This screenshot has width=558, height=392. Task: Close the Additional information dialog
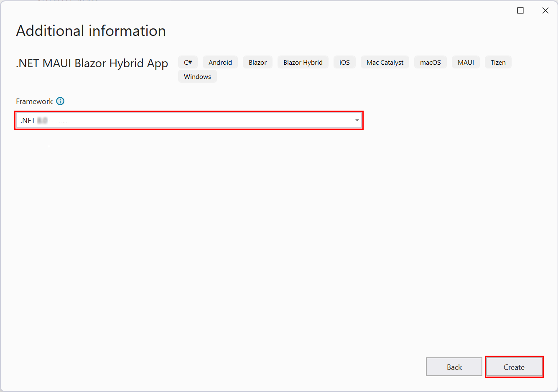click(545, 10)
